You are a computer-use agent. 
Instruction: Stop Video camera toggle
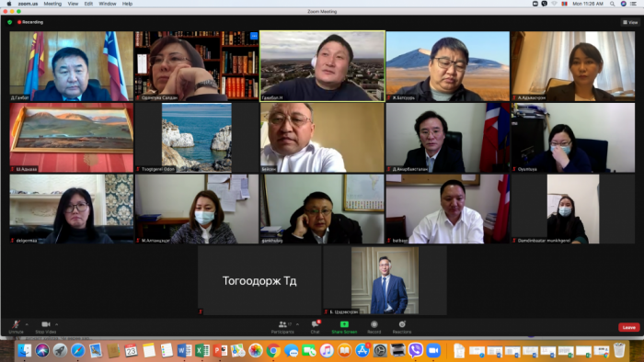coord(46,327)
